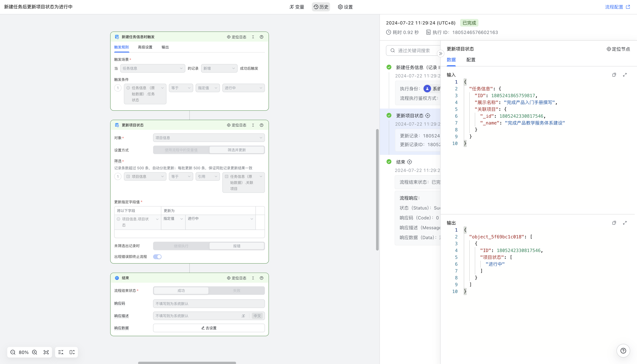This screenshot has height=364, width=637.
Task: Click green check status of 新建任务信息 log
Action: point(389,67)
